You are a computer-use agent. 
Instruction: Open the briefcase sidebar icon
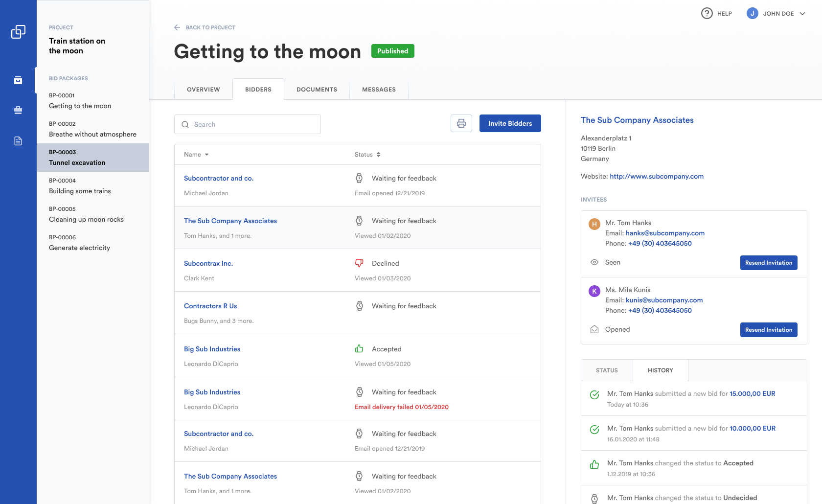coord(18,111)
